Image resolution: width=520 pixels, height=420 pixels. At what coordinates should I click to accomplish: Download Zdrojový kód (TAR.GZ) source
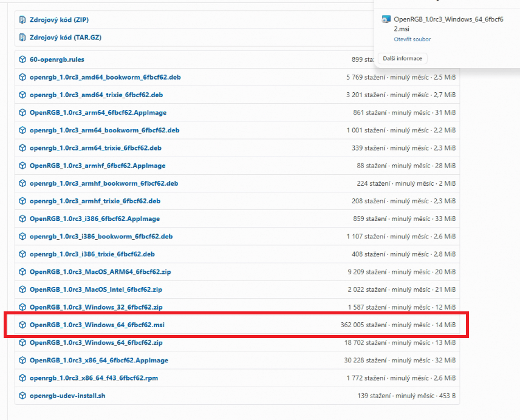66,38
